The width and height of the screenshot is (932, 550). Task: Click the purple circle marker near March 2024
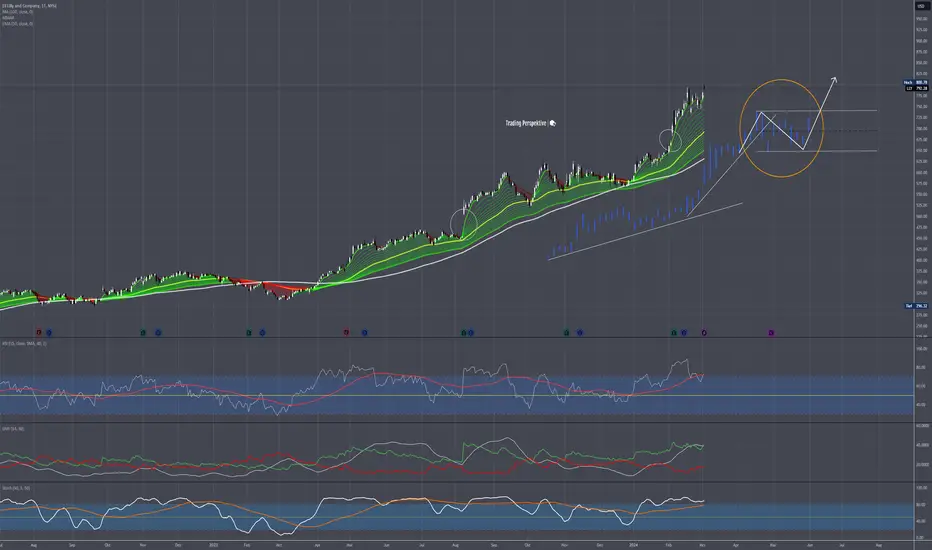704,333
